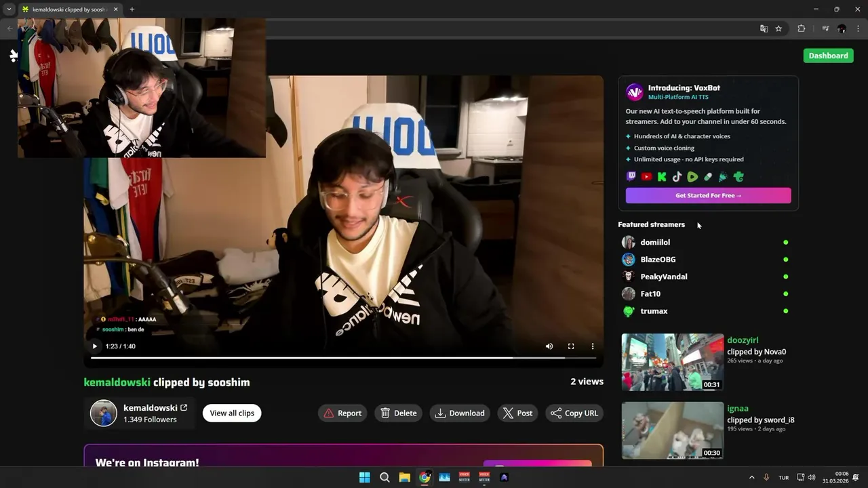This screenshot has height=488, width=868.
Task: Open the Chrome tab search dropdown
Action: (x=9, y=9)
